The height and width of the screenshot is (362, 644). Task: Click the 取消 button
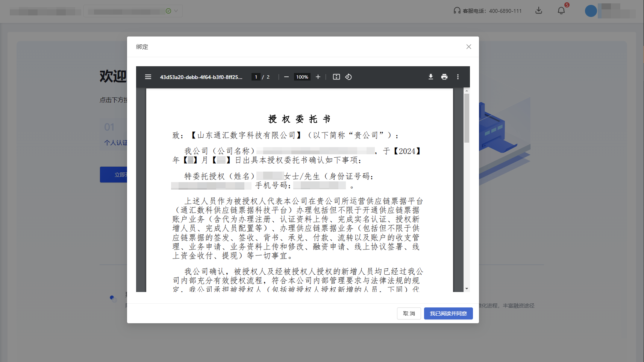409,313
